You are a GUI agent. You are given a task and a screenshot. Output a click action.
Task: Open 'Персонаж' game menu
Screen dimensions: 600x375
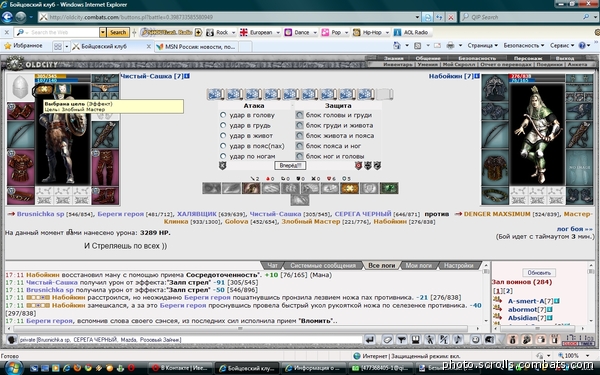click(x=528, y=58)
